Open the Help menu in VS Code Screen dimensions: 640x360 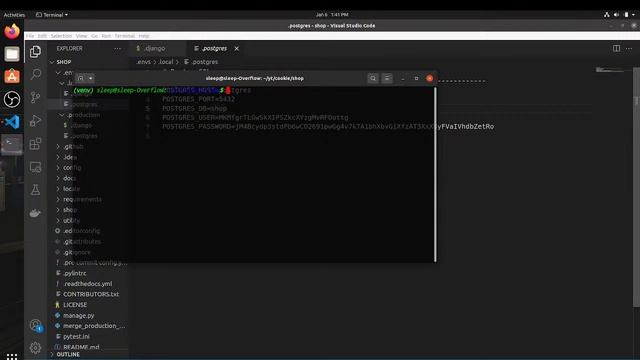tap(144, 36)
